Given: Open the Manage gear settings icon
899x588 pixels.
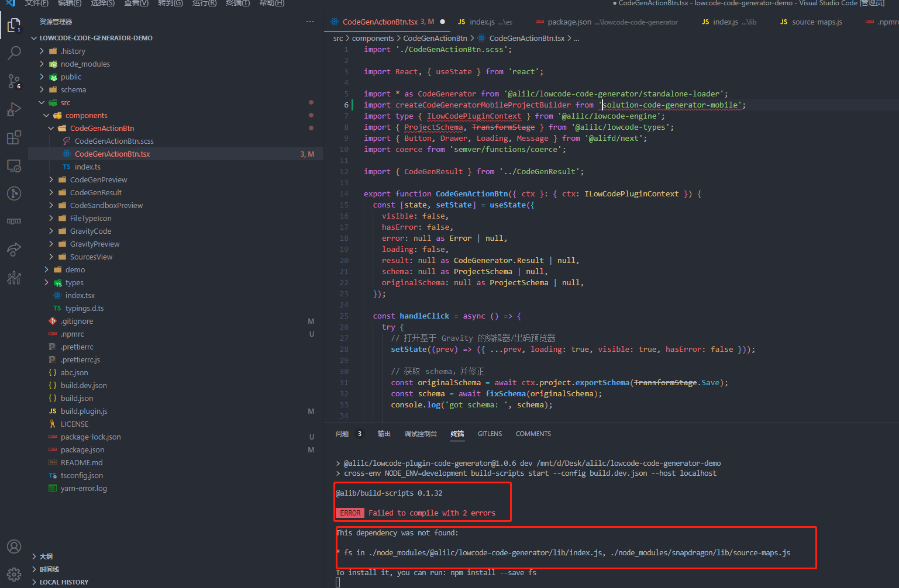Looking at the screenshot, I should (x=14, y=574).
